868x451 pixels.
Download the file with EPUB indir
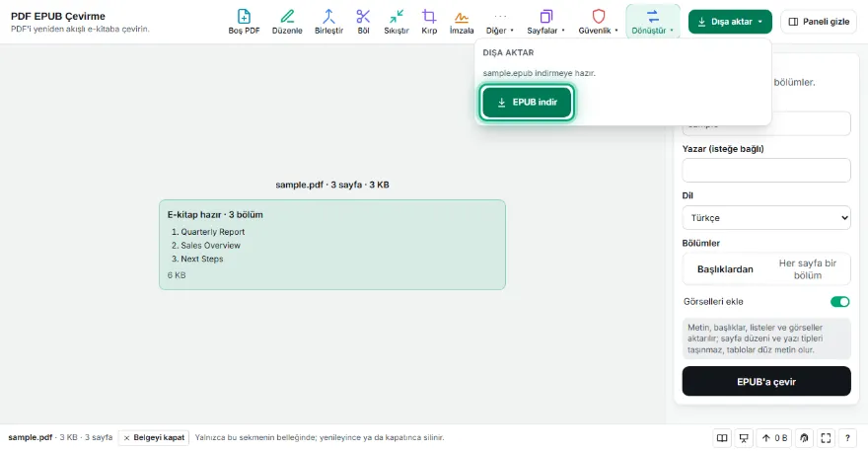(527, 102)
